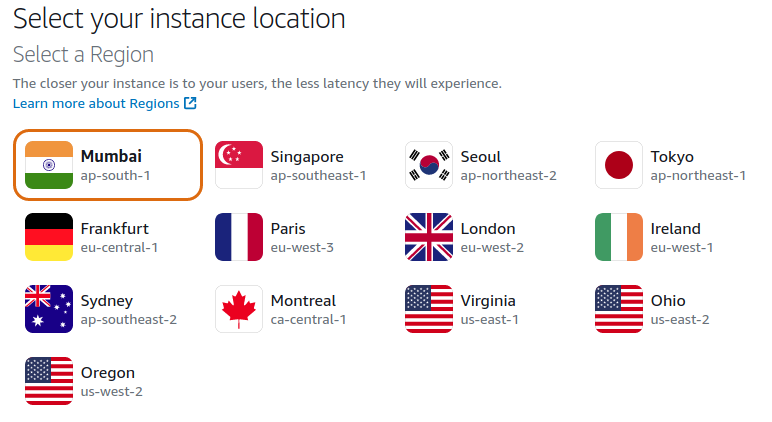Click the Irish flag icon
772x422 pixels.
click(x=619, y=237)
